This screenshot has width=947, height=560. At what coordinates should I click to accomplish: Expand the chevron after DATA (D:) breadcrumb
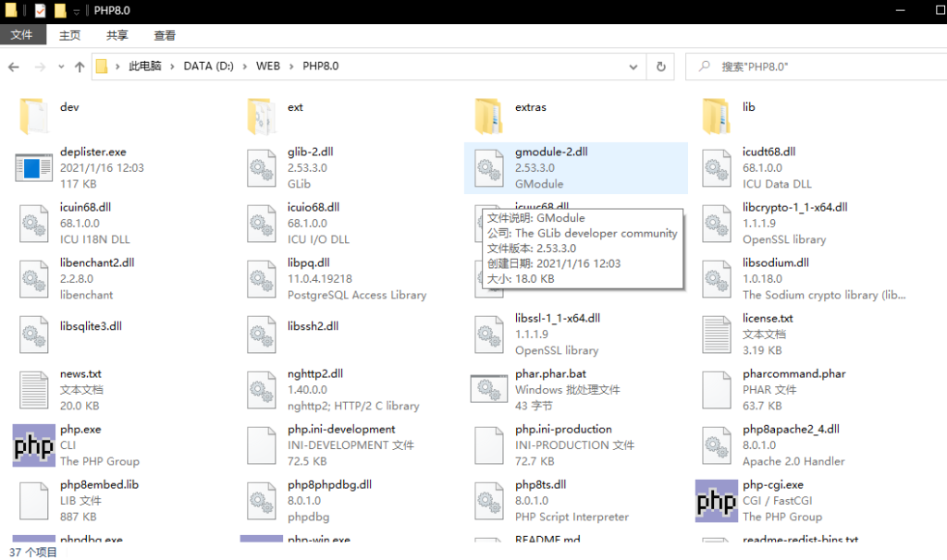pyautogui.click(x=244, y=67)
